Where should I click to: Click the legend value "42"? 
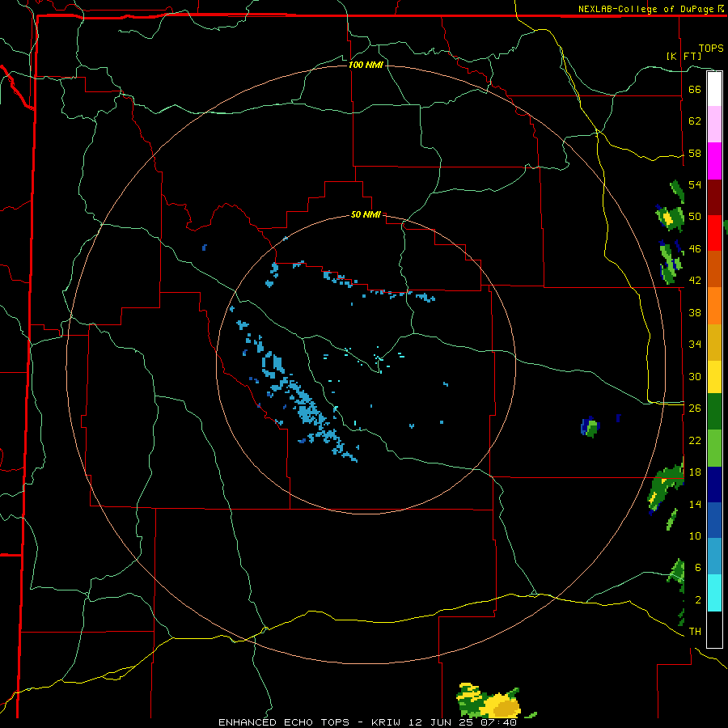coord(695,281)
